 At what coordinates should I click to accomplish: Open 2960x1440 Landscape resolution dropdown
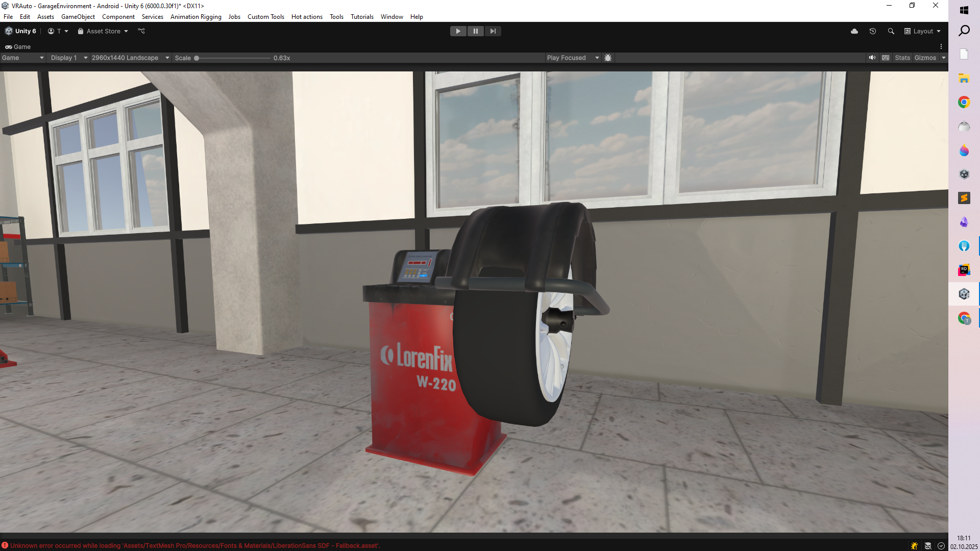tap(130, 58)
